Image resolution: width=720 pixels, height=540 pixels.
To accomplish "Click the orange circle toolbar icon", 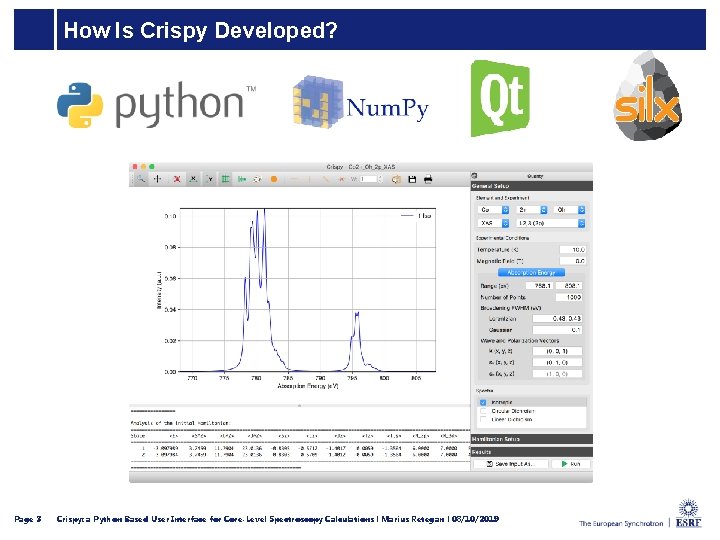I will pos(274,179).
